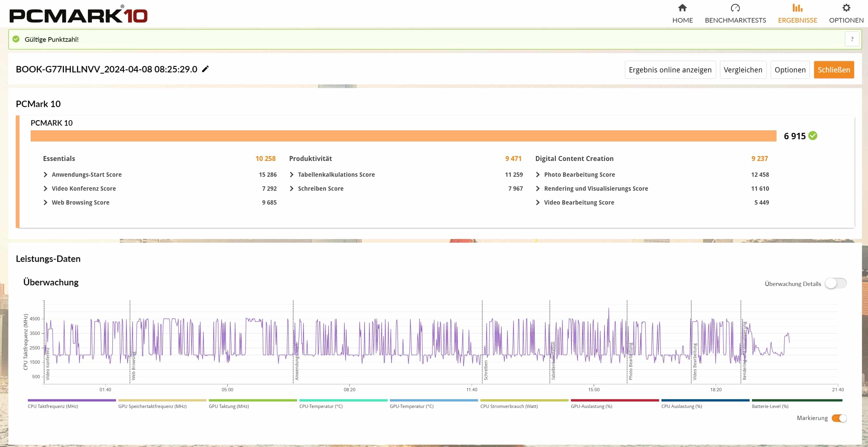Select the purple CPU Taktfrequenz legend swatch
868x447 pixels.
click(72, 400)
